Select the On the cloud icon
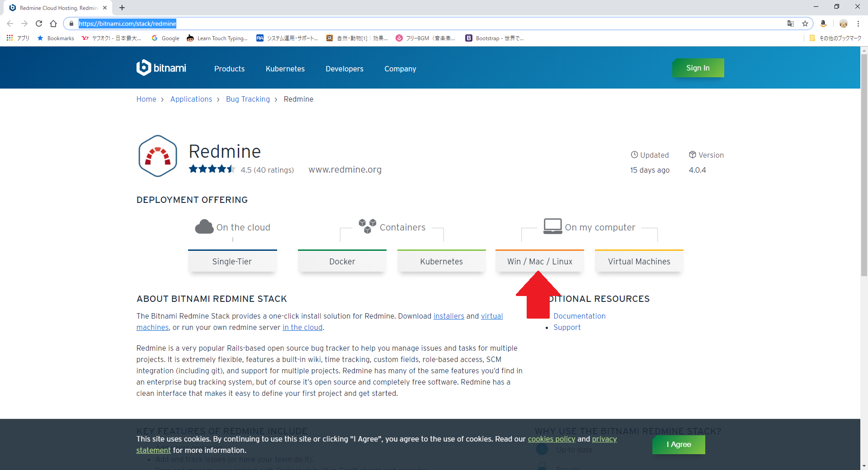 pyautogui.click(x=204, y=226)
